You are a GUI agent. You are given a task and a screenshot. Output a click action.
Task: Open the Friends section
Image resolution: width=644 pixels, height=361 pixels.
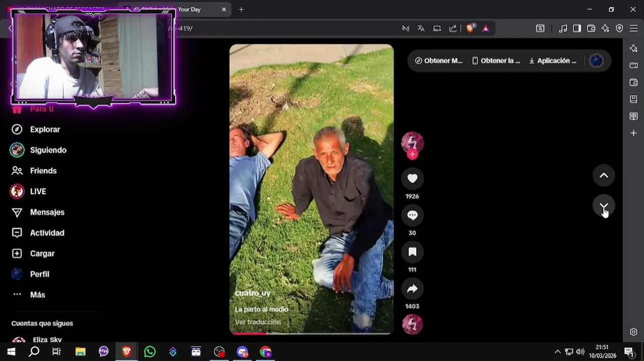click(34, 170)
